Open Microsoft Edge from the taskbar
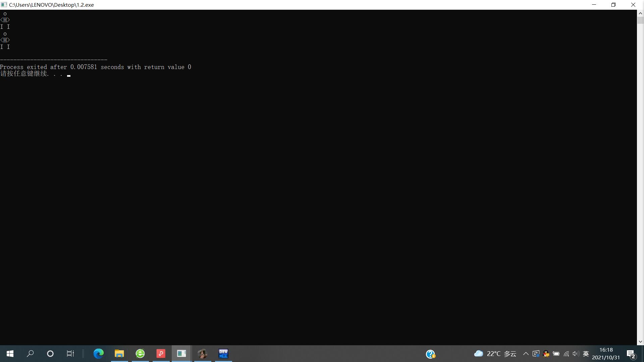The image size is (644, 362). coord(99,354)
